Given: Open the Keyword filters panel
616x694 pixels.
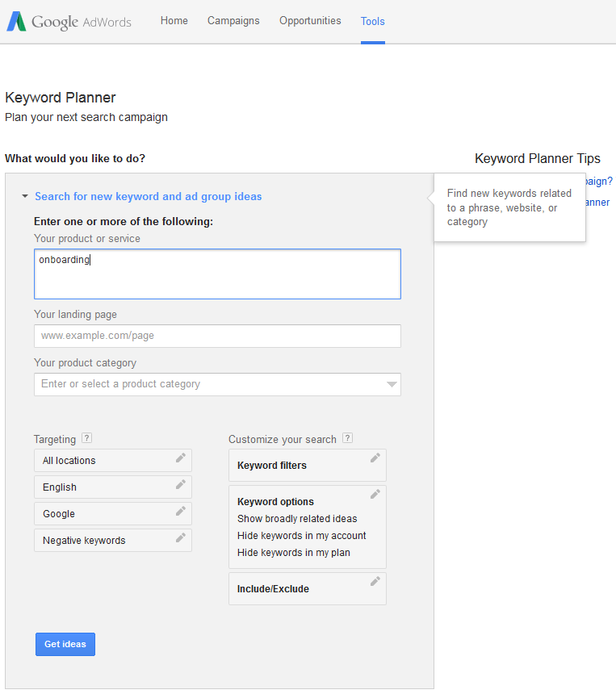Looking at the screenshot, I should click(x=308, y=465).
